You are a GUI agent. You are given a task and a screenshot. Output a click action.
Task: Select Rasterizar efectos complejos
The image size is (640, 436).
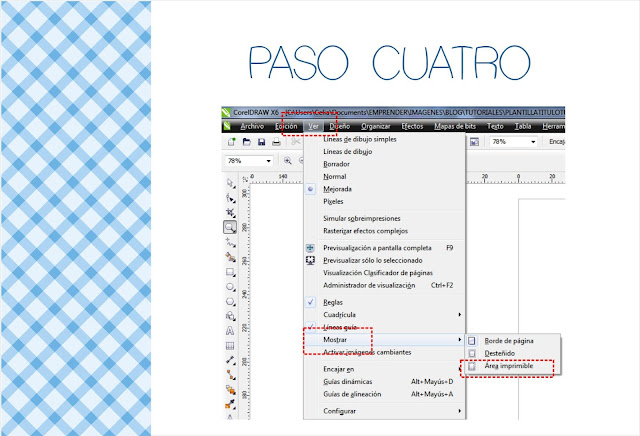pos(365,231)
